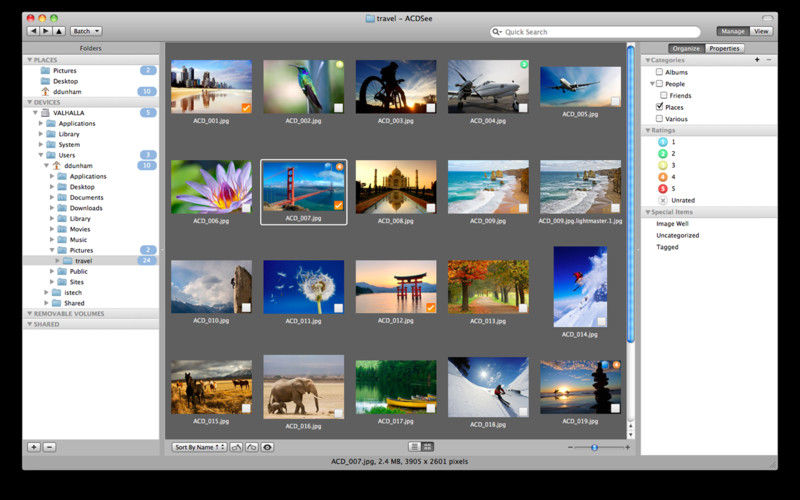Collapse the VALHALLA device tree

pos(35,113)
